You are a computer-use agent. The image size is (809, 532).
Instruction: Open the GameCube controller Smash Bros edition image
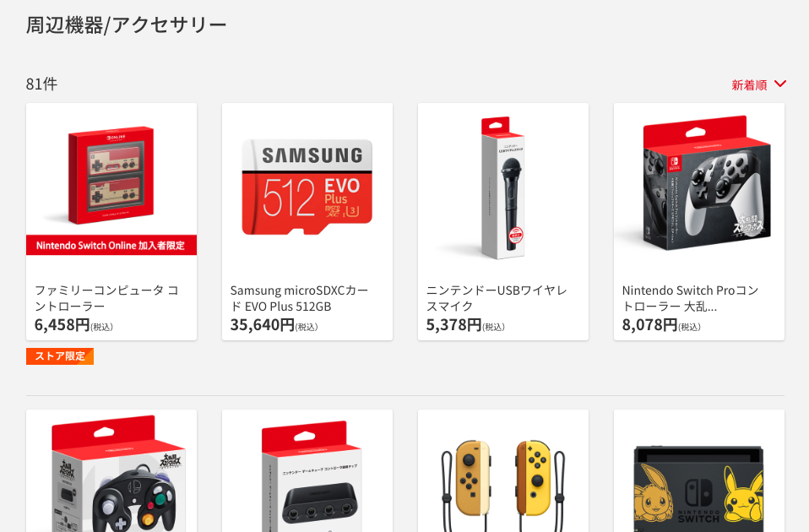[119, 473]
